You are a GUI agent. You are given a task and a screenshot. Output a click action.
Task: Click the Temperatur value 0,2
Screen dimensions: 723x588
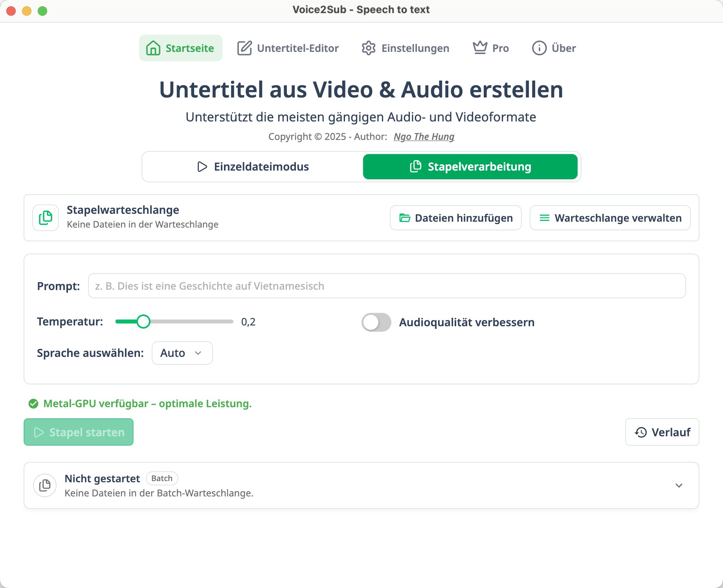(x=248, y=322)
